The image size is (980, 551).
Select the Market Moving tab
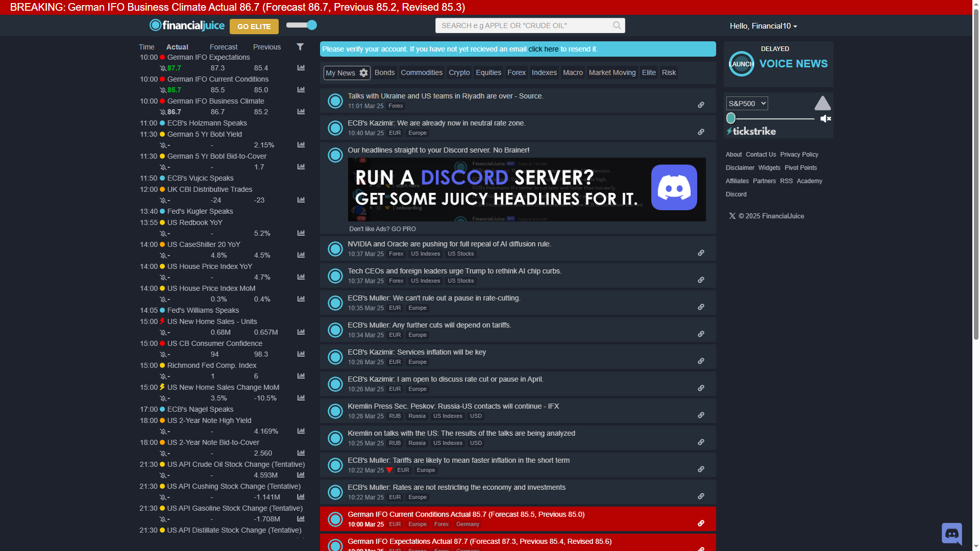pos(612,73)
